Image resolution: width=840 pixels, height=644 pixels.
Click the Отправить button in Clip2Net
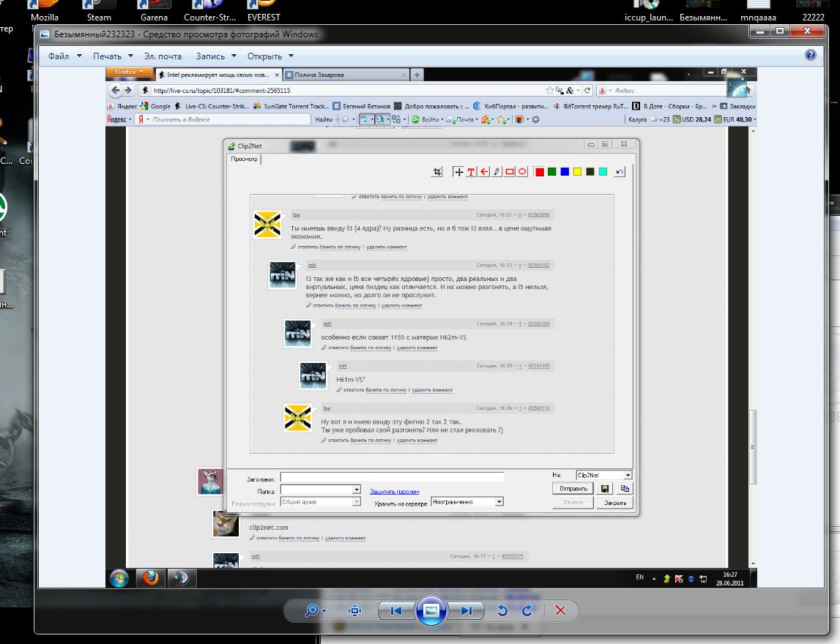573,489
